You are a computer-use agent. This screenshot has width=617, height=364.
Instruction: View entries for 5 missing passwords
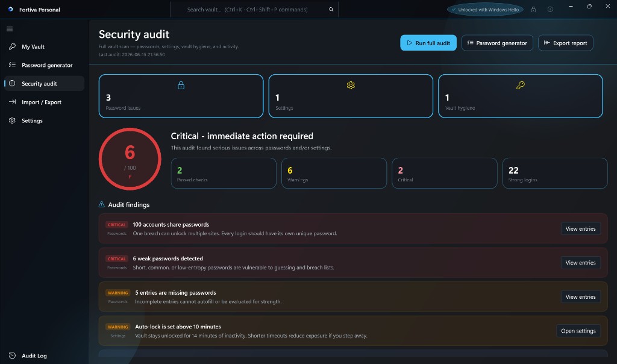pos(580,297)
